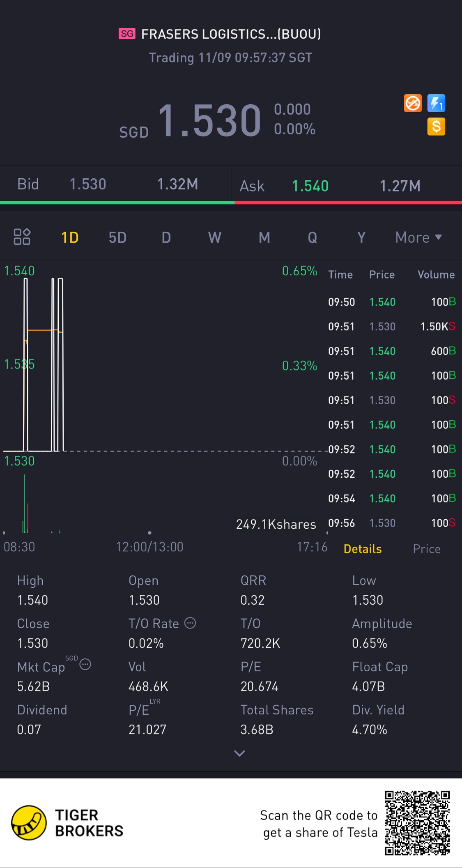
Task: Click the pink SG market badge
Action: 127,34
